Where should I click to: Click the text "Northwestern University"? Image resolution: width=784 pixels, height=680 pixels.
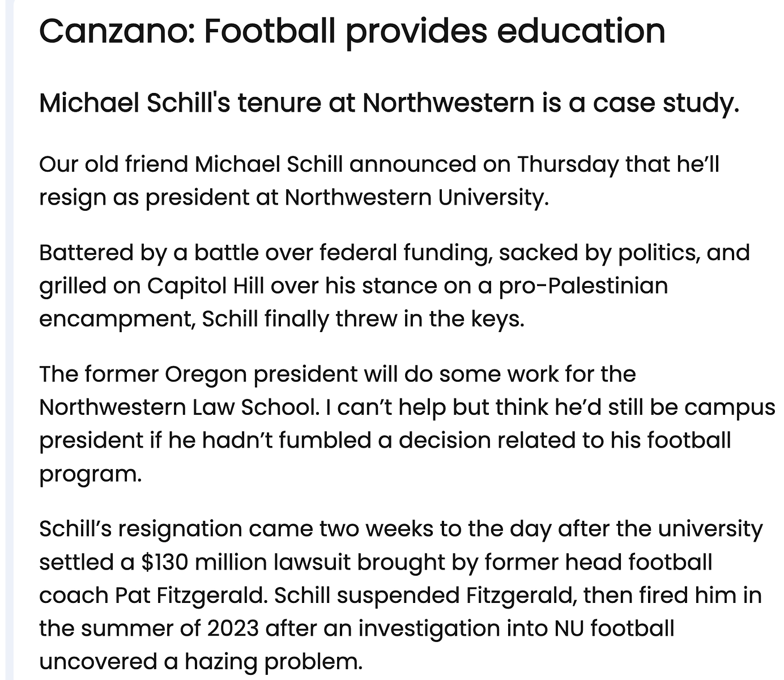[415, 198]
